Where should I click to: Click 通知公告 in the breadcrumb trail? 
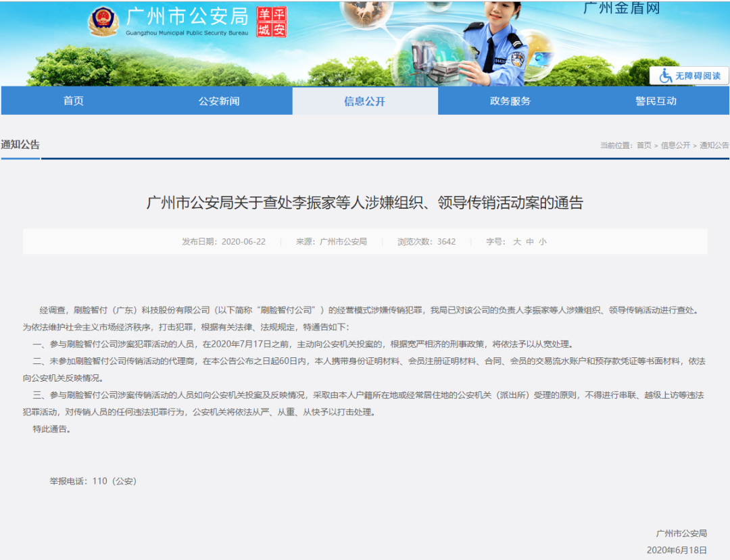pos(714,145)
